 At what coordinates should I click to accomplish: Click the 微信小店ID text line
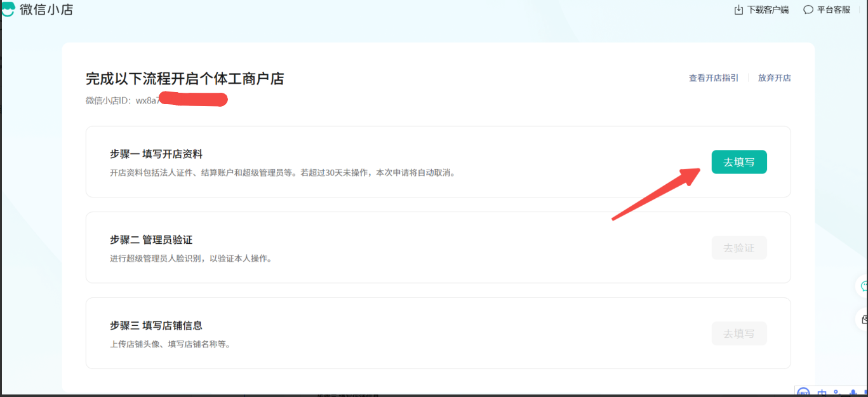[157, 100]
